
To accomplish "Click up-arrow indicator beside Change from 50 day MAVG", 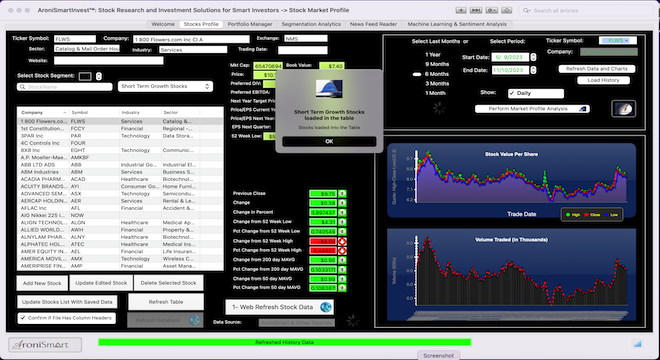I will click(x=342, y=279).
